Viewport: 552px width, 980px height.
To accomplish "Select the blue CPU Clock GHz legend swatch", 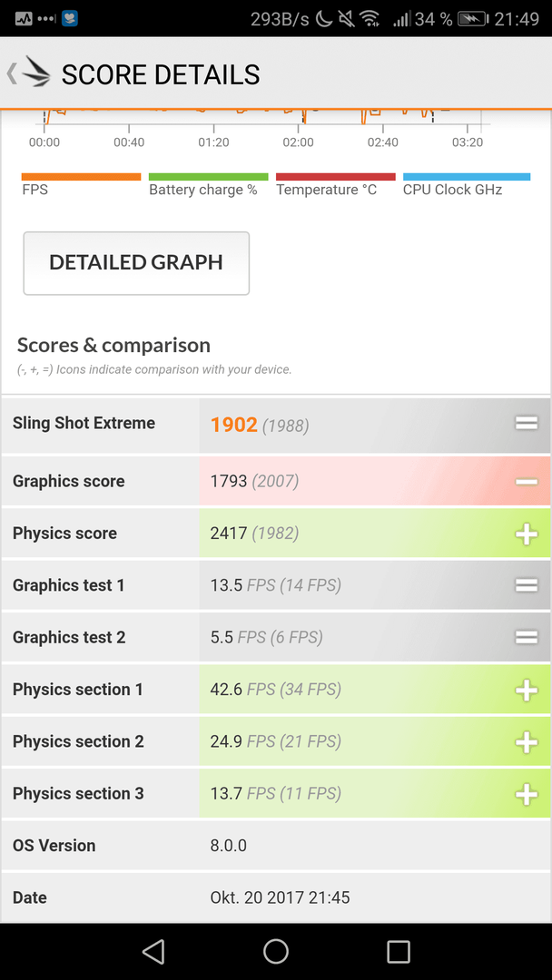I will pyautogui.click(x=467, y=177).
